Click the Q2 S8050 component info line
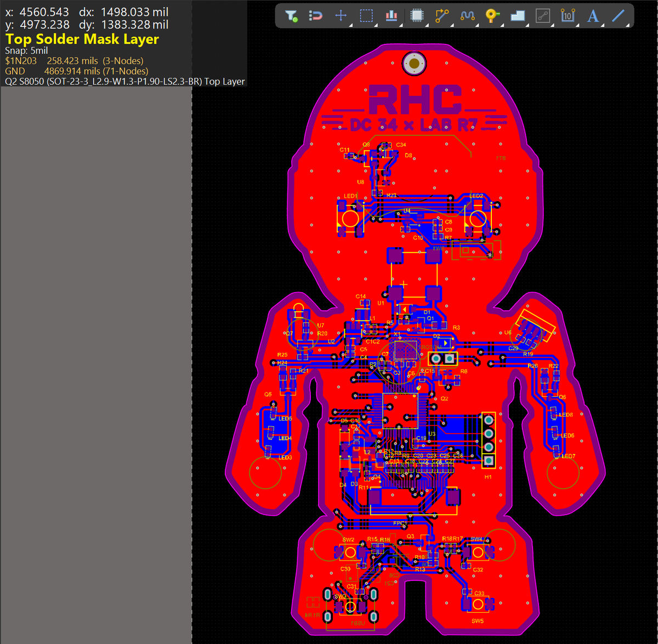The image size is (658, 644). pyautogui.click(x=125, y=81)
